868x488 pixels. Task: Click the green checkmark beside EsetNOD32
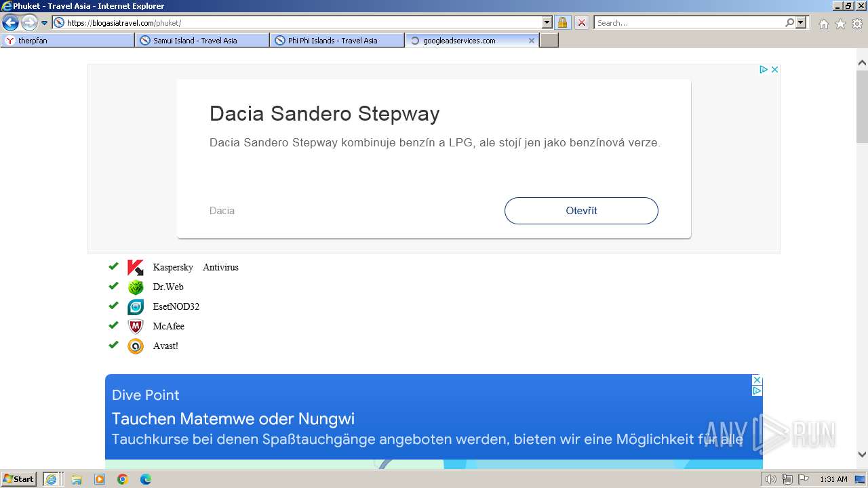(x=113, y=306)
